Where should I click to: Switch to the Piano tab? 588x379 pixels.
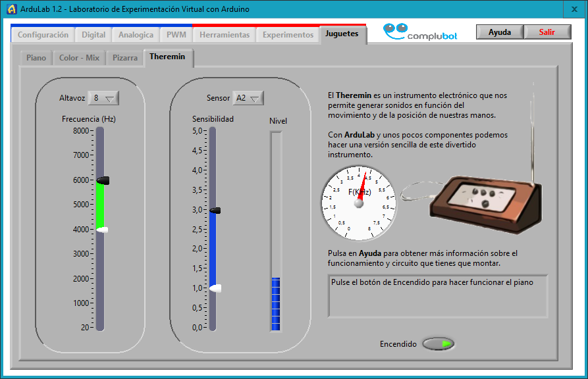36,58
